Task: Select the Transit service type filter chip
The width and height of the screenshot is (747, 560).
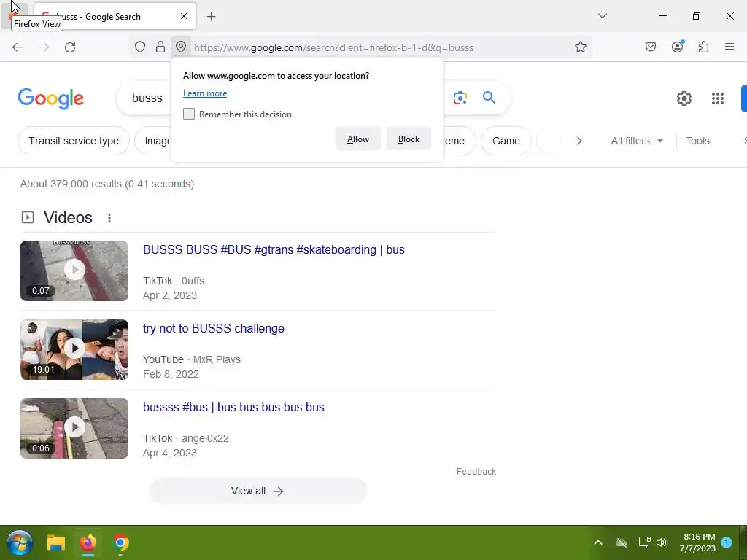Action: coord(74,141)
